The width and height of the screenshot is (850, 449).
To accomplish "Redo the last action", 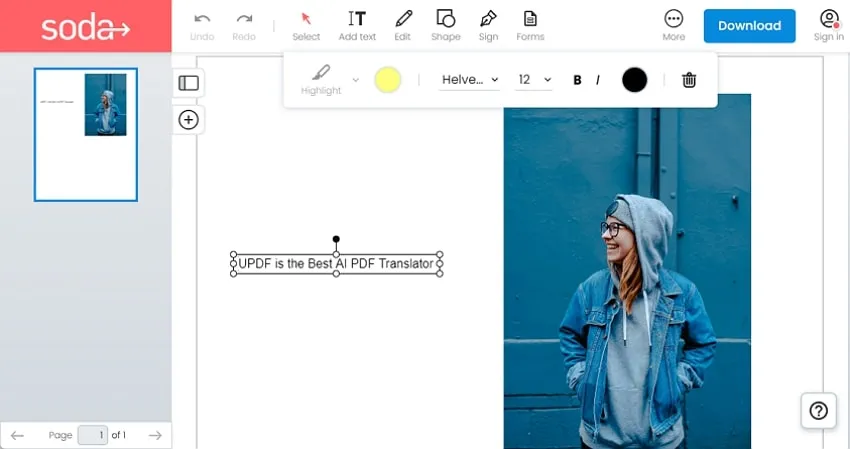I will [x=244, y=27].
